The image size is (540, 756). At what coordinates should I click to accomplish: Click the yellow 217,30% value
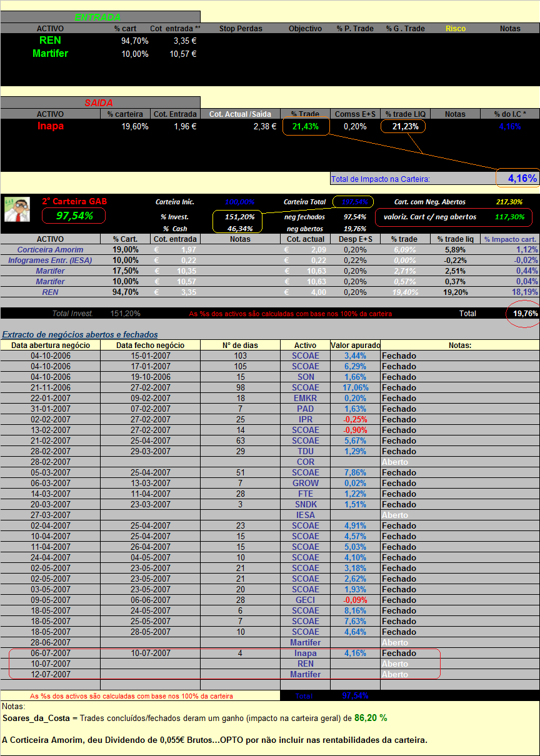[x=509, y=202]
